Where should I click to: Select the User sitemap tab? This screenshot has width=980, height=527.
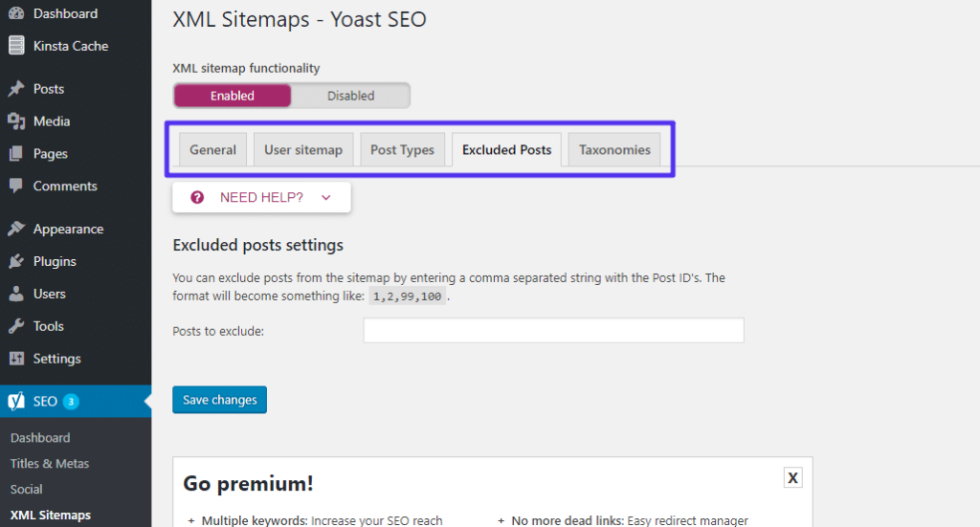302,150
